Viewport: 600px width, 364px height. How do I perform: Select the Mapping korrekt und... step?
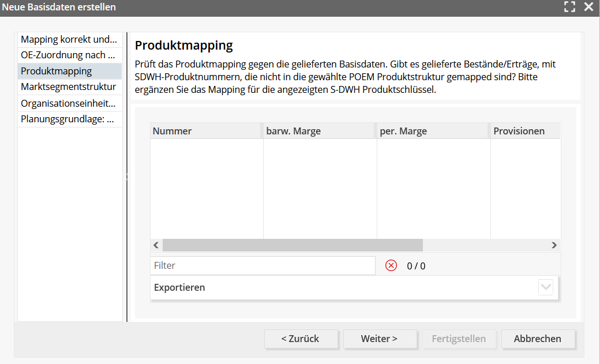pos(70,39)
